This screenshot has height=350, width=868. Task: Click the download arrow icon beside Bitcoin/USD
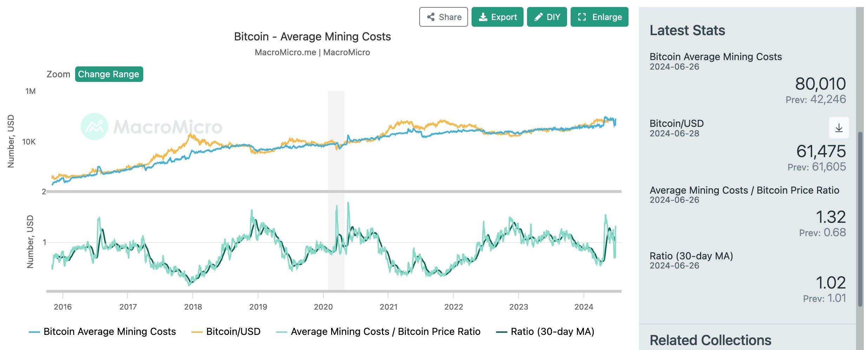point(839,128)
